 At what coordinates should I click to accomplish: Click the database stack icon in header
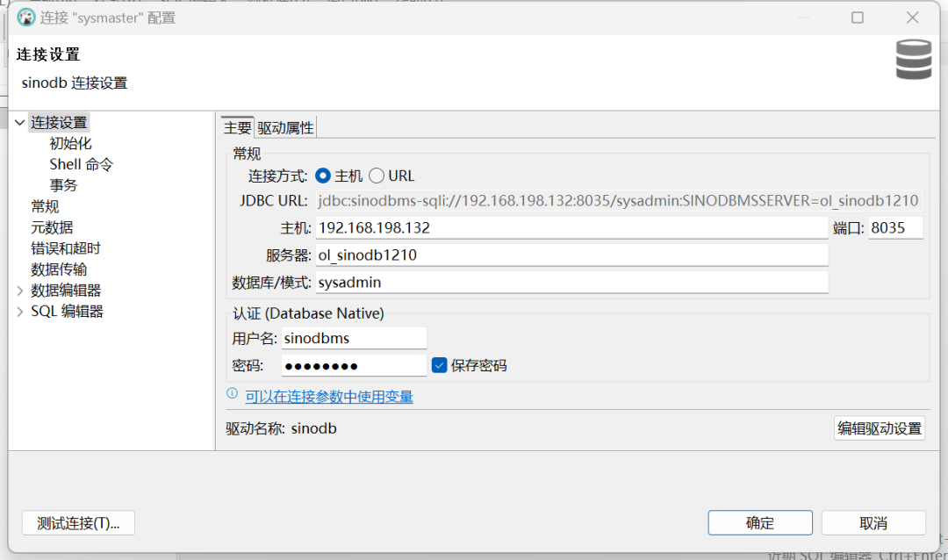point(914,60)
